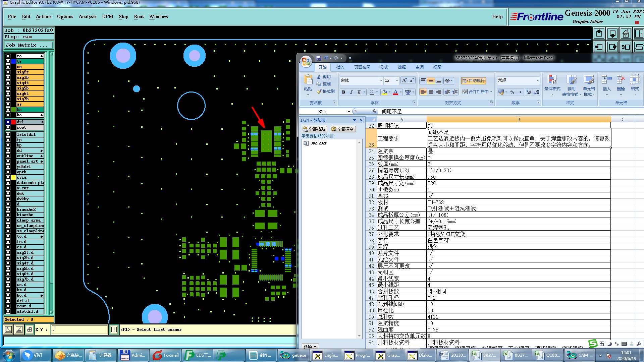
Task: Click the home view icon
Action: coord(626,34)
